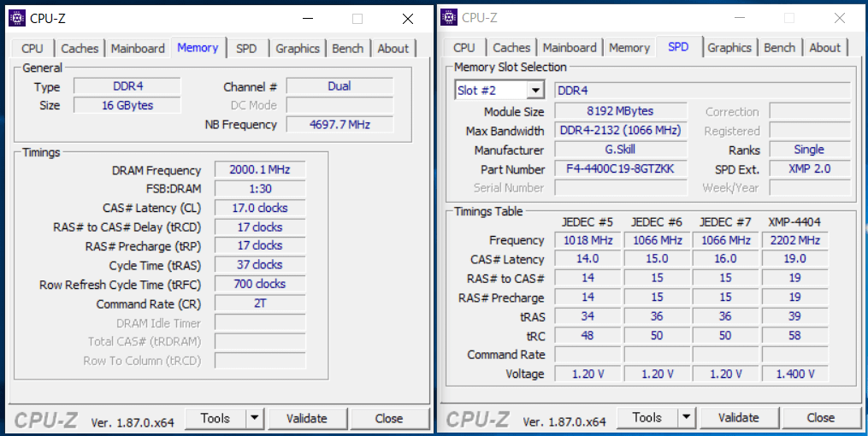The width and height of the screenshot is (868, 436).
Task: Click CPU-Z app icon in left window title bar
Action: pos(17,19)
